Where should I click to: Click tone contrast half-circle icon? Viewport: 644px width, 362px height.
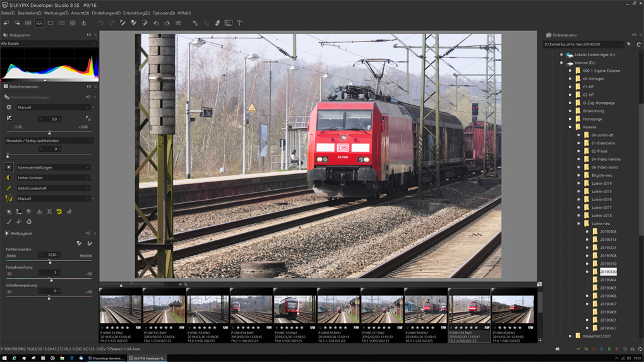[x=9, y=178]
